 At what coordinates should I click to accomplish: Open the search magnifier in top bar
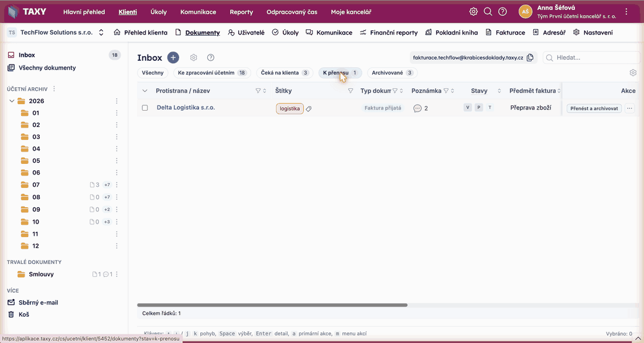tap(488, 12)
